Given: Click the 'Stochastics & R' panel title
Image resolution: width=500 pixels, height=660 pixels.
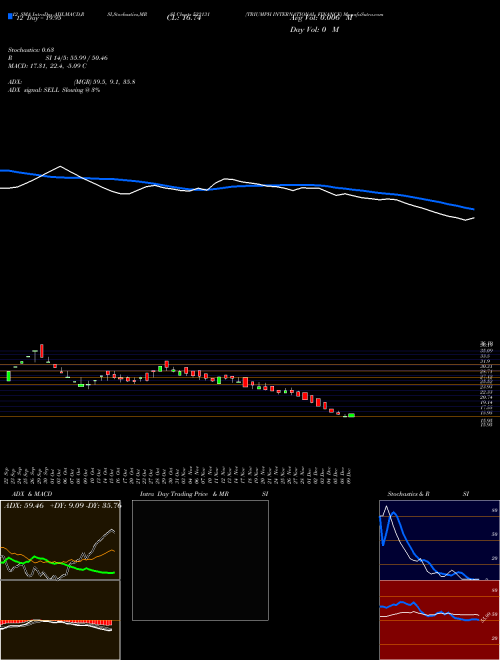Looking at the screenshot, I should [x=408, y=494].
